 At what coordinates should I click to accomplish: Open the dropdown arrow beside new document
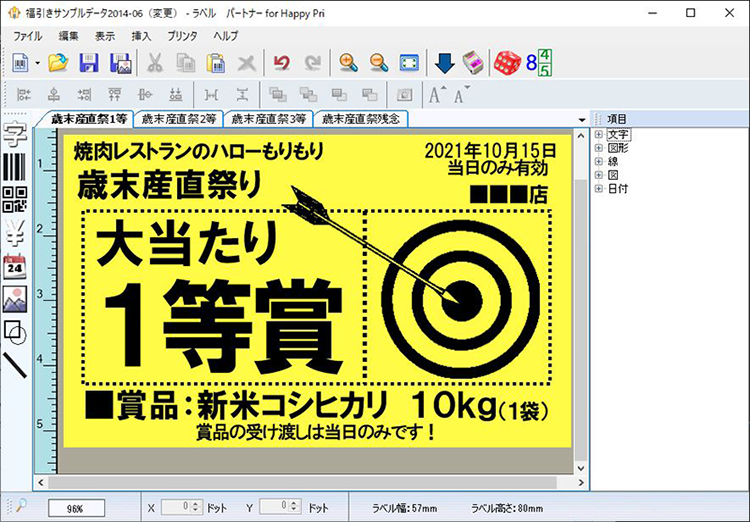pos(38,63)
